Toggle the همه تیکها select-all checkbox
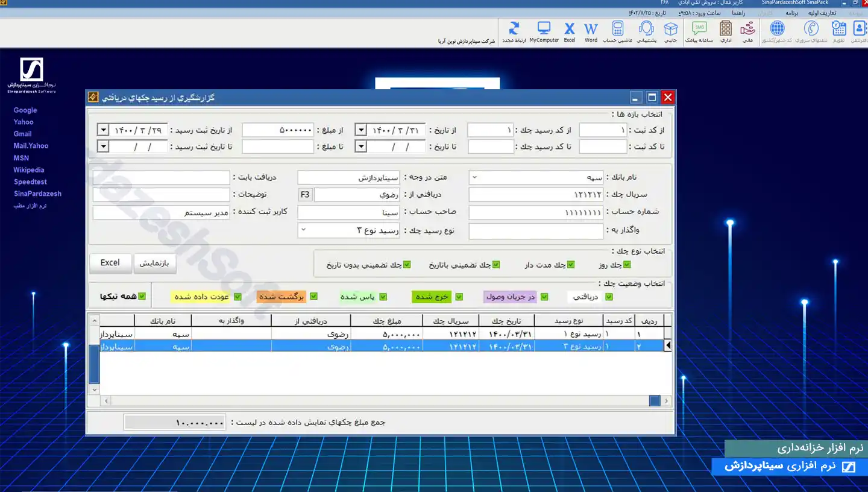Image resolution: width=868 pixels, height=492 pixels. click(142, 296)
